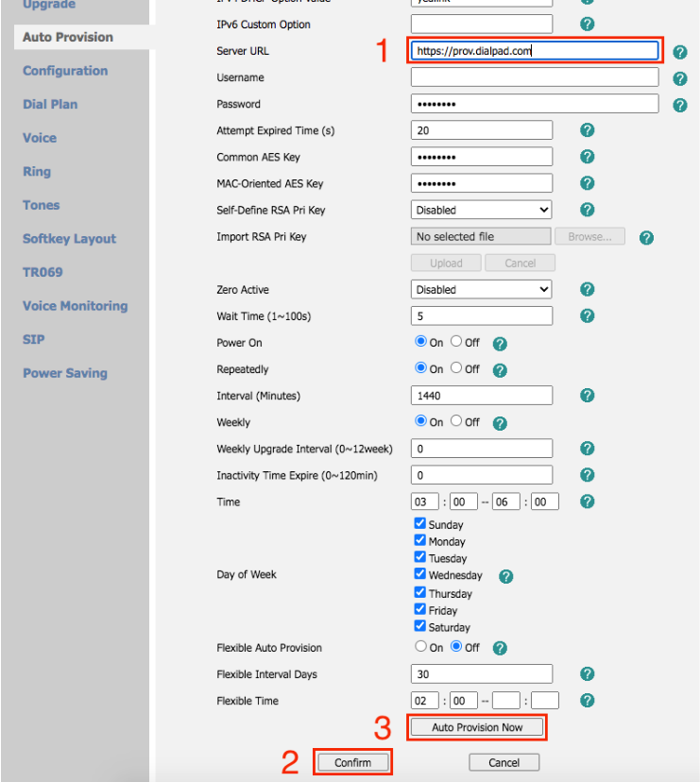
Task: Click the Upload button
Action: (446, 263)
